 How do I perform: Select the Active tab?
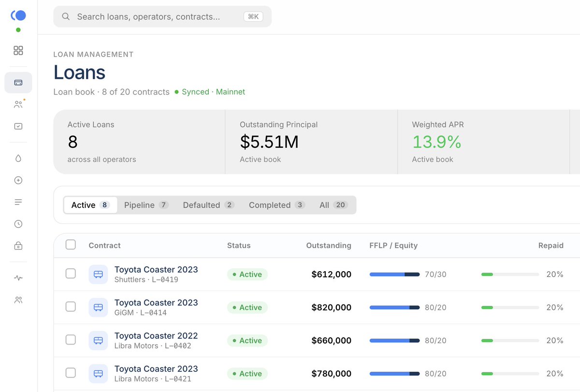coord(90,205)
